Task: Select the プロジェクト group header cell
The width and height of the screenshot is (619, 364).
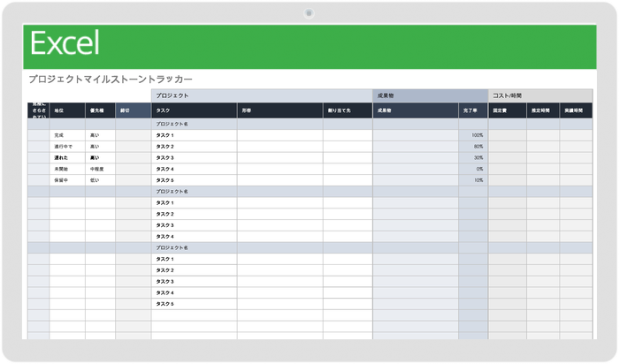Action: click(x=262, y=95)
